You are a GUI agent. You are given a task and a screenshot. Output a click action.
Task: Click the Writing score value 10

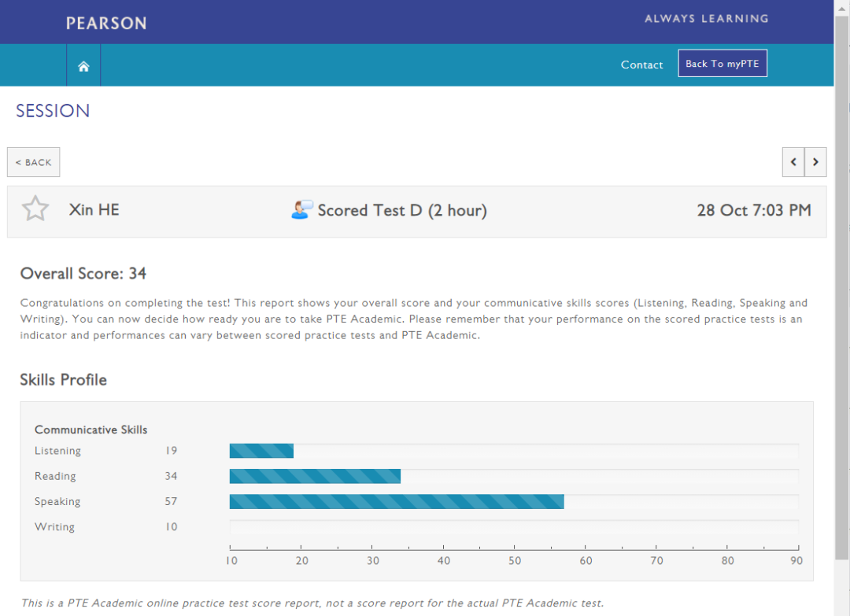tap(172, 527)
